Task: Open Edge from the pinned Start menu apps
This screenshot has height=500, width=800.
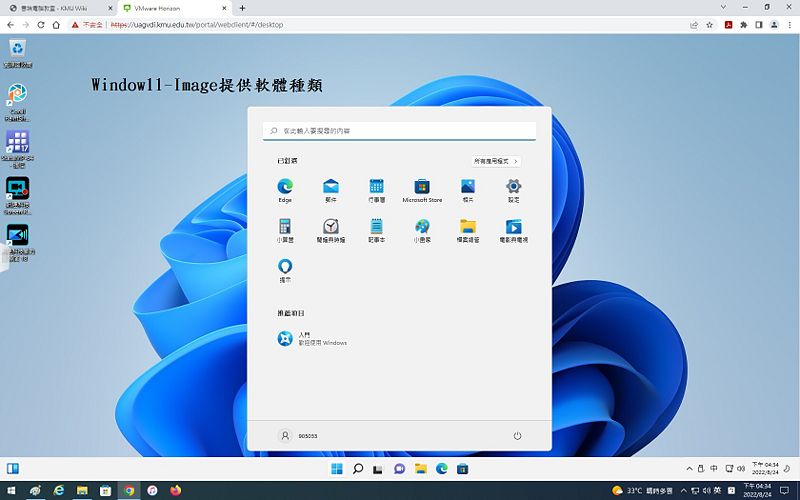Action: coord(285,190)
